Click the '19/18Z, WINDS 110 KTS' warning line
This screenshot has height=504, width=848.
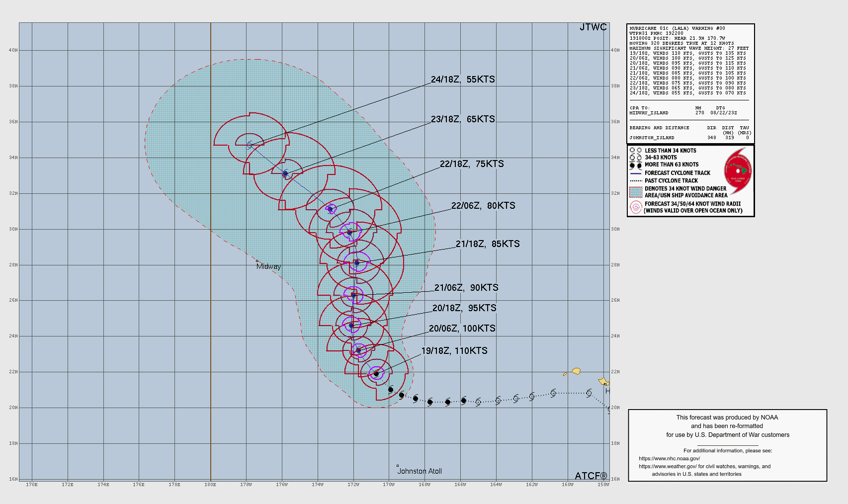[688, 53]
